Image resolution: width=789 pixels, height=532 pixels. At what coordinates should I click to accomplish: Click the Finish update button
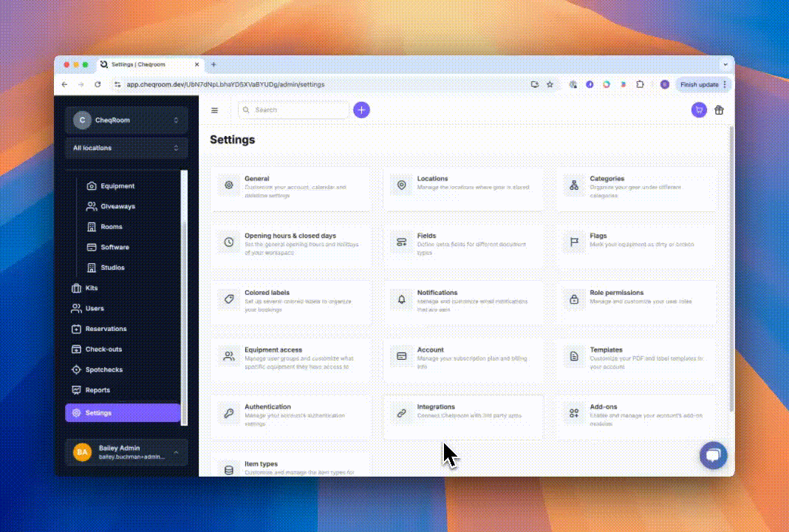[x=699, y=84]
